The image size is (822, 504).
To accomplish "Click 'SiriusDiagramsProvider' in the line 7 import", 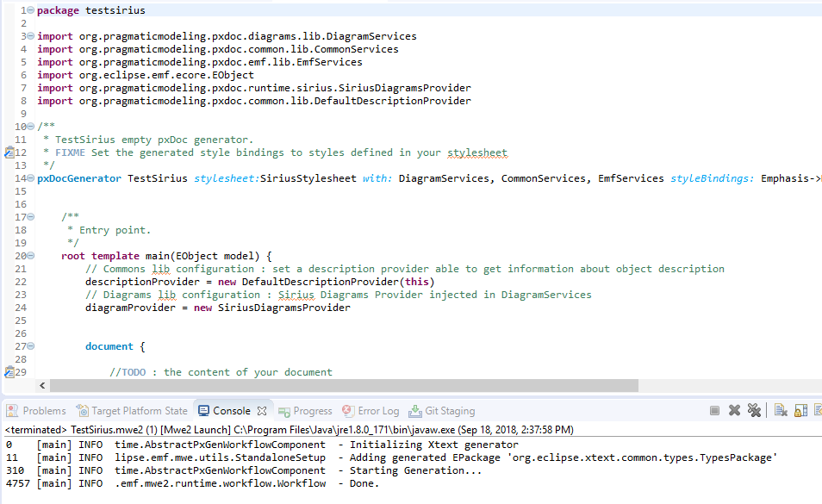I will point(405,88).
